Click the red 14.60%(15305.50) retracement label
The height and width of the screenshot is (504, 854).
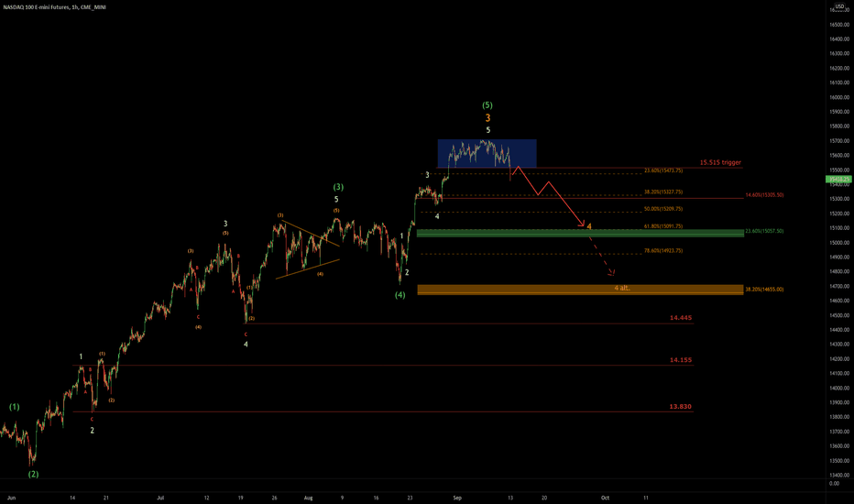[765, 195]
